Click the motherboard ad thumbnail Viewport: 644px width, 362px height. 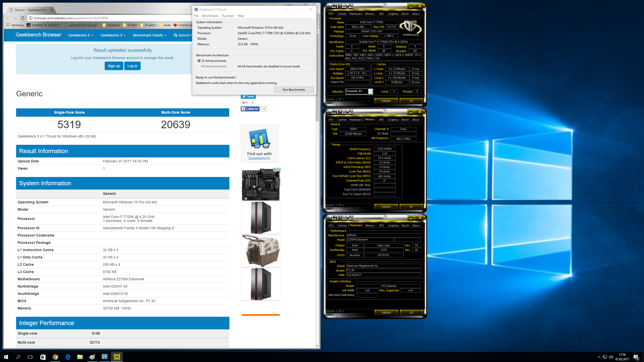click(x=261, y=184)
